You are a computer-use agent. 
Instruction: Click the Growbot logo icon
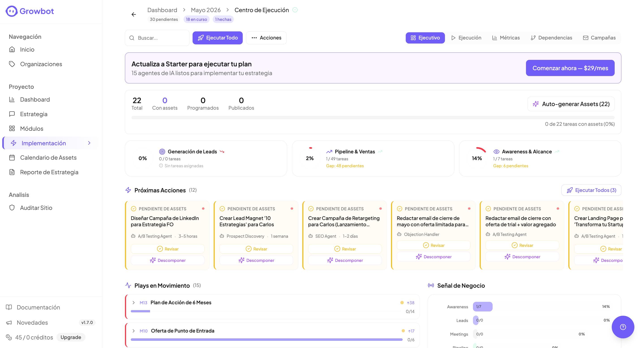(11, 11)
